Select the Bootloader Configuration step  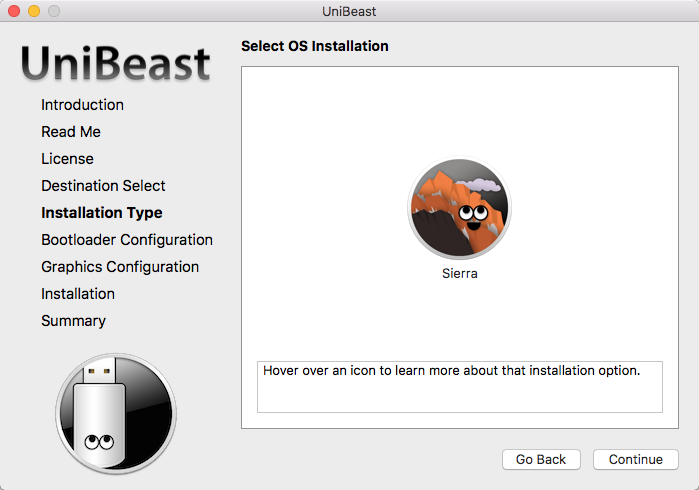[x=127, y=240]
